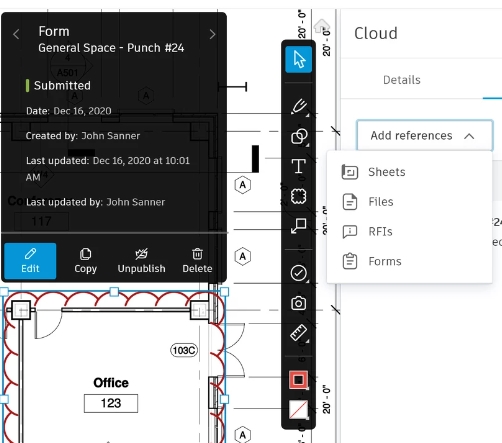Choose the freehand pen markup tool
Screen dimensions: 502x443
point(299,107)
